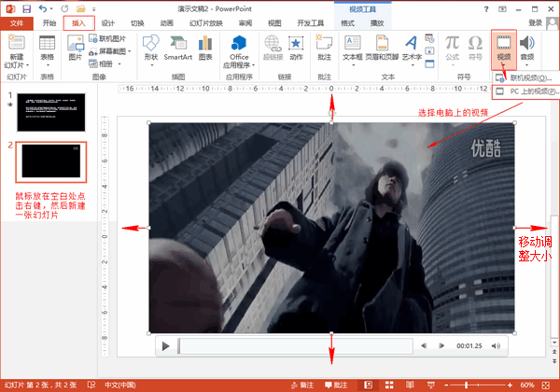Click 登录 to sign in
Image resolution: width=560 pixels, height=392 pixels.
pyautogui.click(x=535, y=23)
